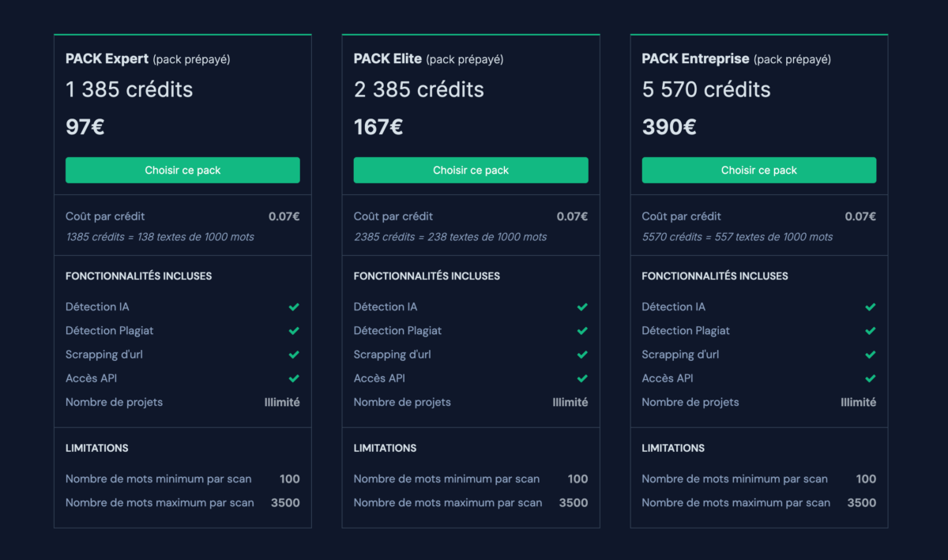Click the Détection Plagiat checkmark in PACK Expert
Screen dimensions: 948x560
click(293, 330)
